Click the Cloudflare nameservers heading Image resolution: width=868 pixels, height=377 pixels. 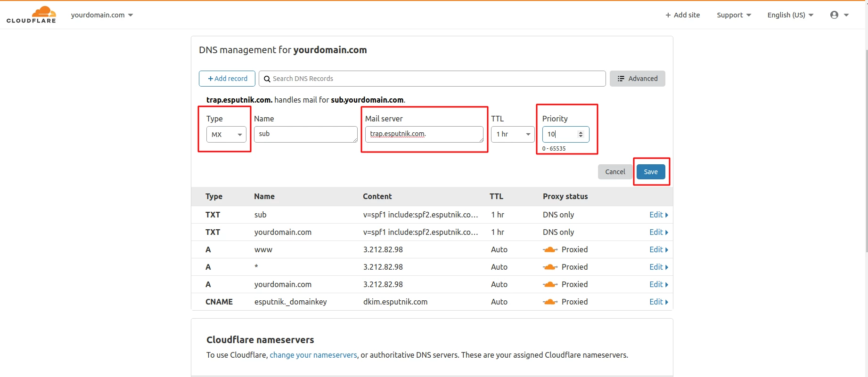[x=260, y=340]
